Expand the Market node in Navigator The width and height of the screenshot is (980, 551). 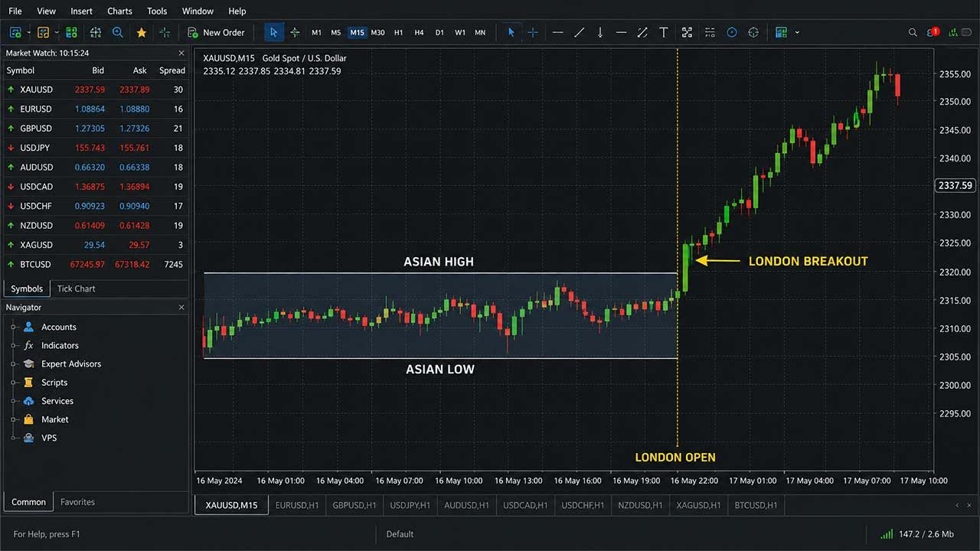coord(14,419)
